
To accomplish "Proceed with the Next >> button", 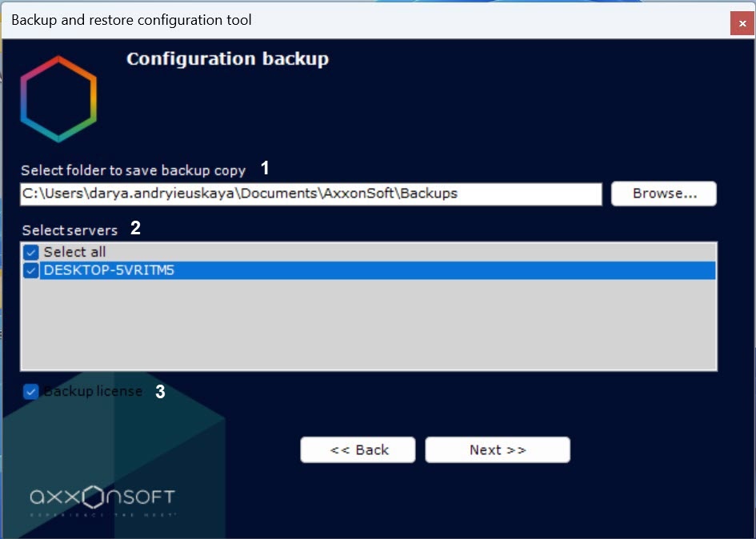I will pyautogui.click(x=498, y=449).
